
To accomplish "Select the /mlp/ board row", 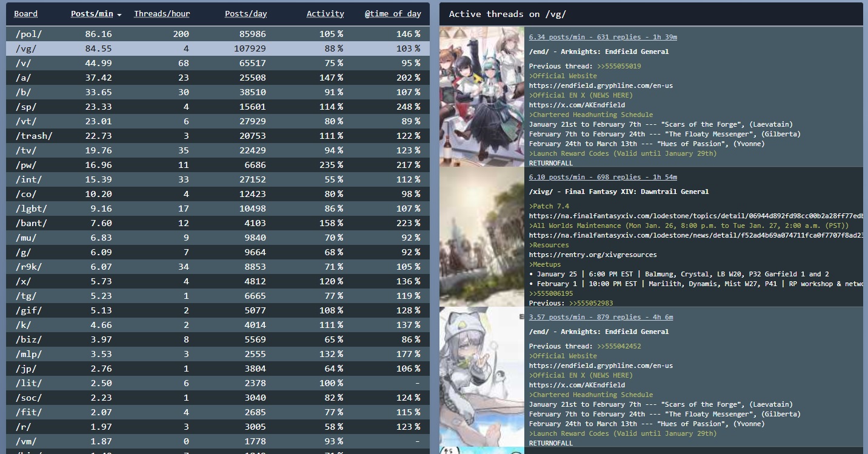I will (218, 354).
